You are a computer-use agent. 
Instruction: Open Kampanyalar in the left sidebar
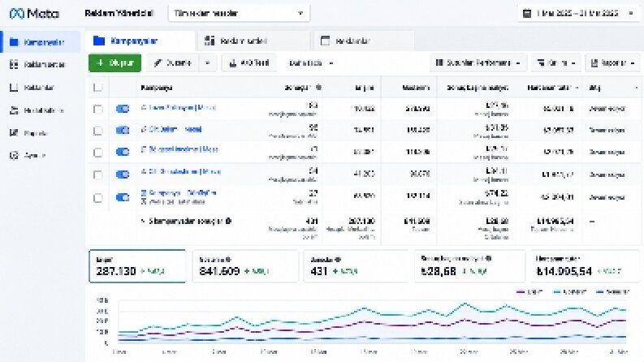tap(41, 42)
